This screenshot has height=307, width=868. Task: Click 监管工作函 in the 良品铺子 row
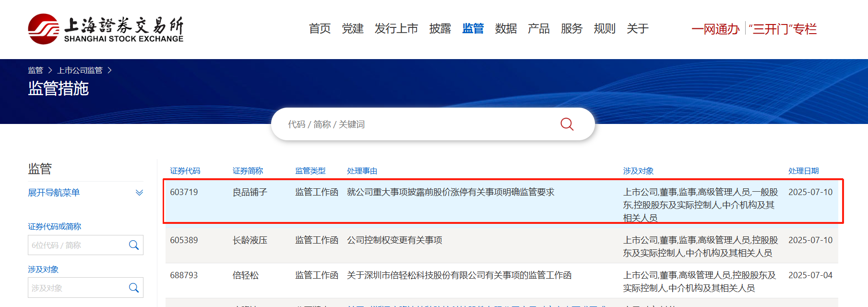point(317,192)
